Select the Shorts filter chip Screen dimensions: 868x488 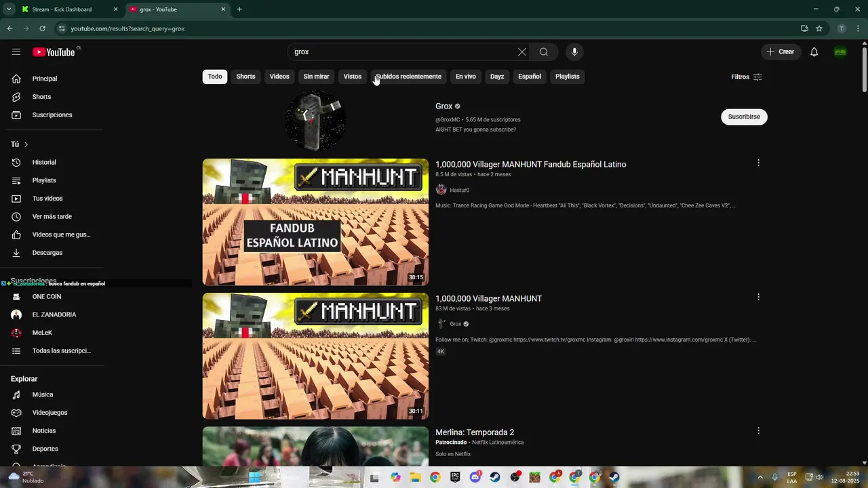(x=245, y=77)
